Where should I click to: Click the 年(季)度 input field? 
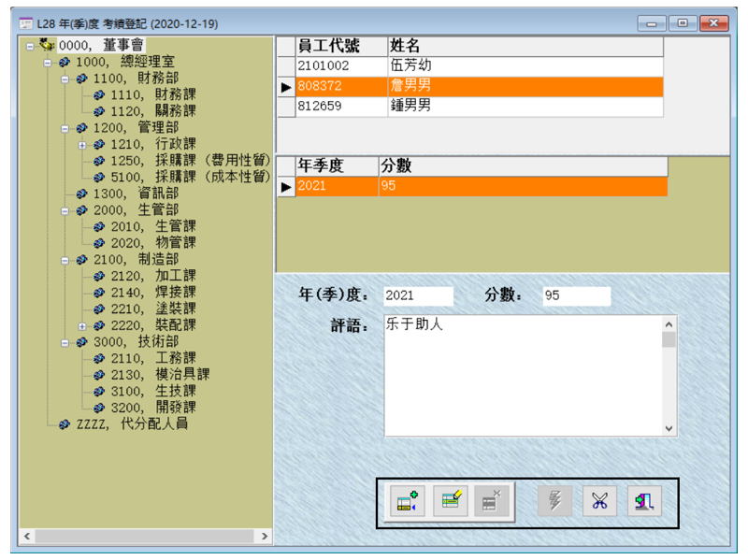[418, 295]
